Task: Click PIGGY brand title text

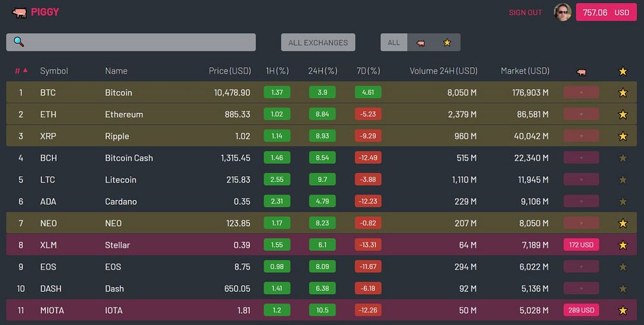Action: (x=45, y=12)
